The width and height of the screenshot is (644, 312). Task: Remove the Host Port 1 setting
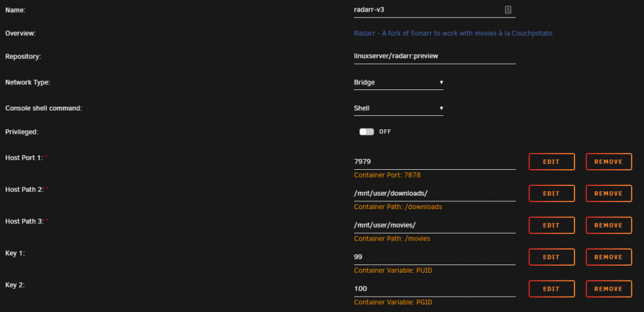click(x=609, y=161)
